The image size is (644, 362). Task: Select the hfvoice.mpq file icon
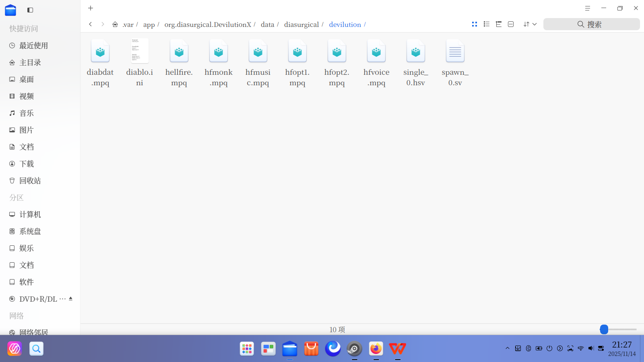coord(376,51)
